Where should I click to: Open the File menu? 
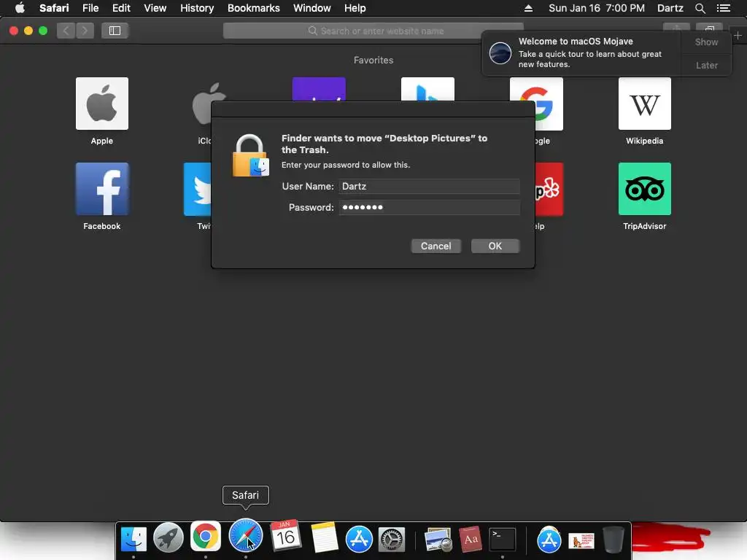tap(90, 8)
